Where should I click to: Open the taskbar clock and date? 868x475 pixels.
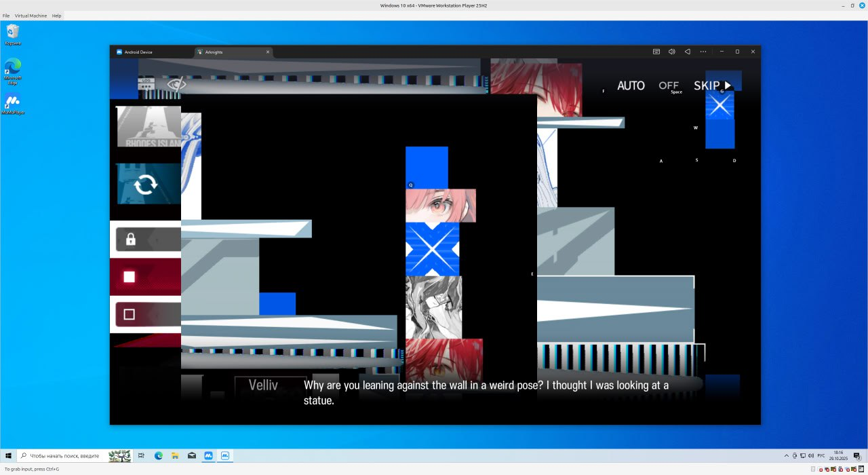(x=839, y=455)
